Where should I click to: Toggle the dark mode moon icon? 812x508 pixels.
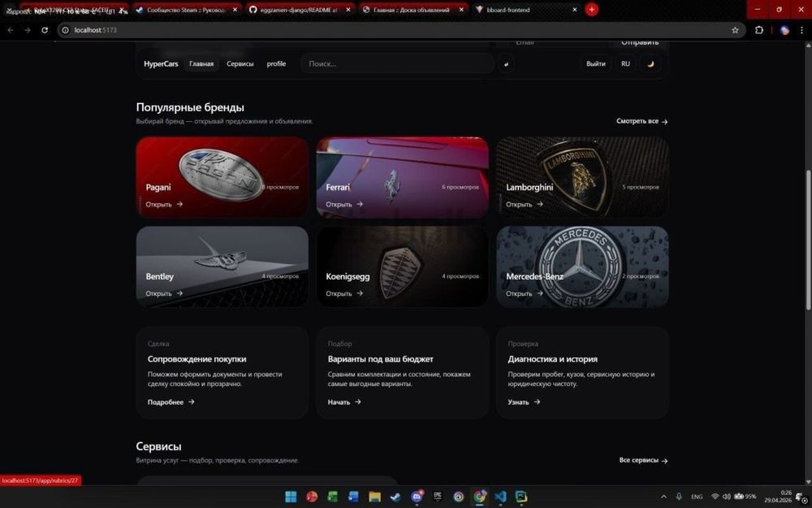tap(651, 63)
